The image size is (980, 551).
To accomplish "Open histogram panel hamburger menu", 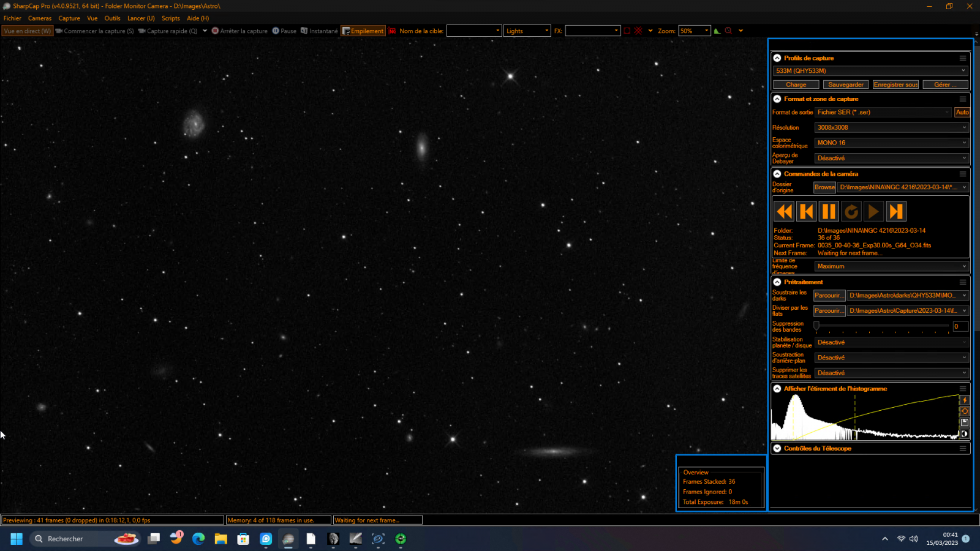I will (x=963, y=389).
